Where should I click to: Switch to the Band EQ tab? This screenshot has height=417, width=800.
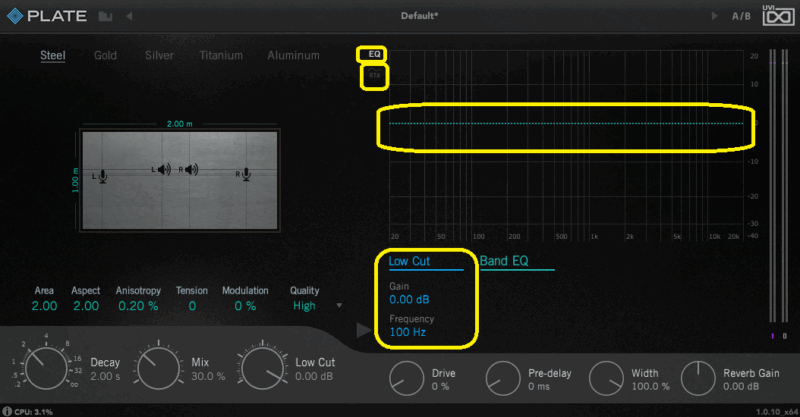point(503,262)
